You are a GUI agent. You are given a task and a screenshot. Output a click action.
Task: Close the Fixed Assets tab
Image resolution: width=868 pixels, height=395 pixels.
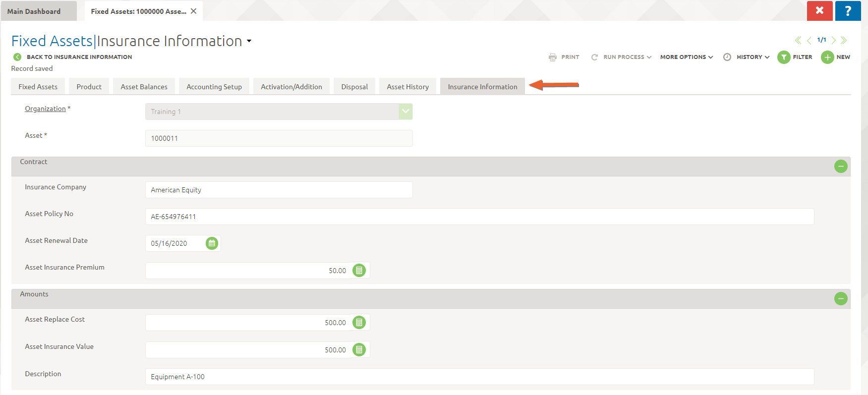click(194, 11)
